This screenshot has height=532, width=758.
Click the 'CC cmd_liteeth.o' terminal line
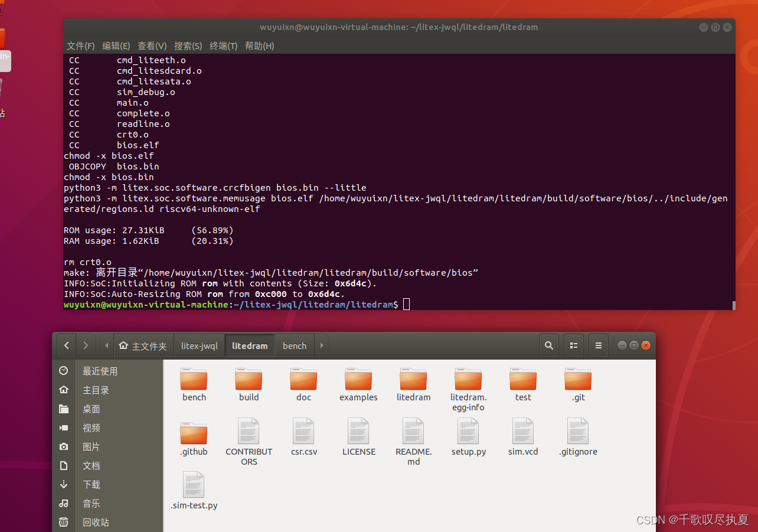tap(127, 60)
